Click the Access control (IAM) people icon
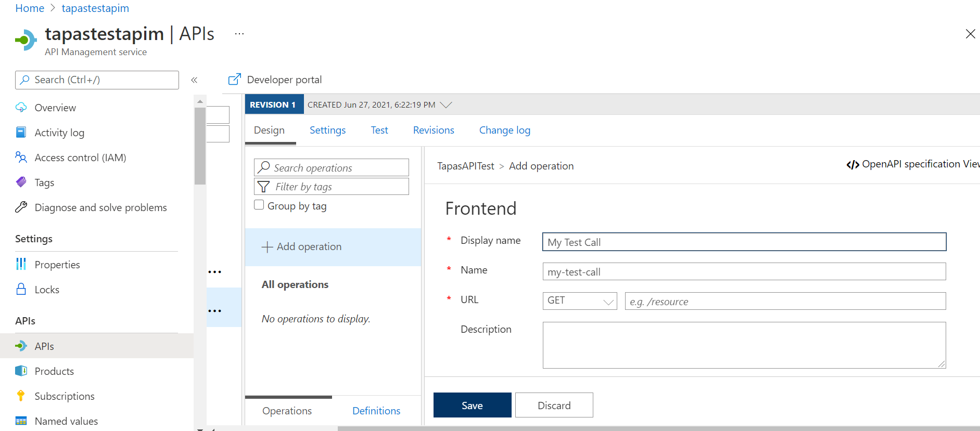 click(x=21, y=157)
